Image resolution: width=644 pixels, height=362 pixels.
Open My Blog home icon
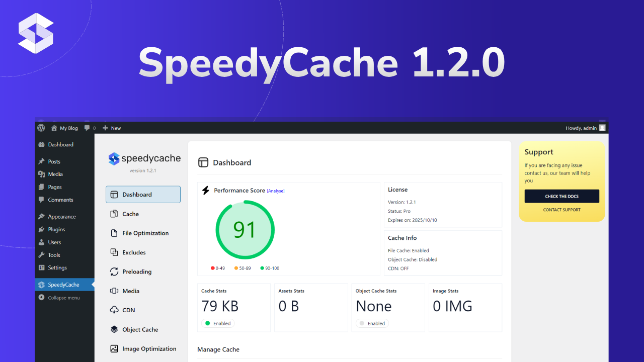click(x=54, y=128)
